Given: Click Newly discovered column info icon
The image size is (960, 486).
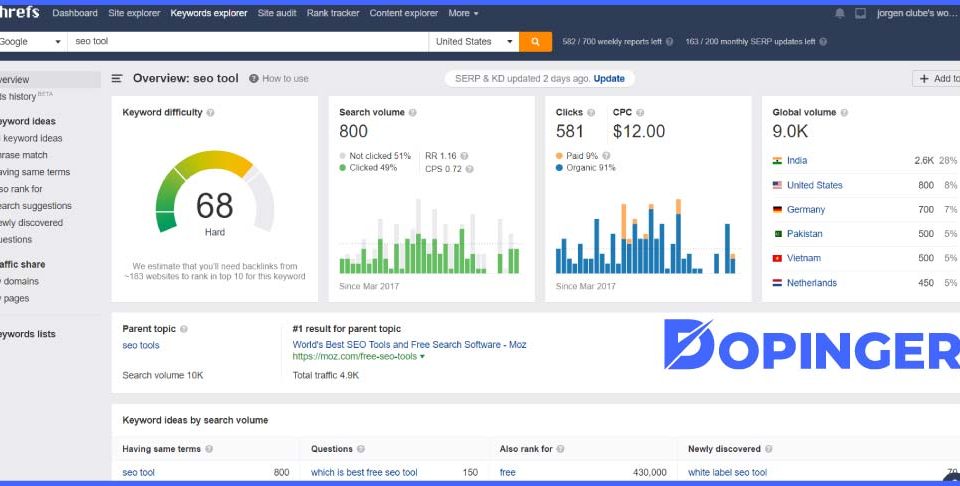Looking at the screenshot, I should [x=768, y=449].
